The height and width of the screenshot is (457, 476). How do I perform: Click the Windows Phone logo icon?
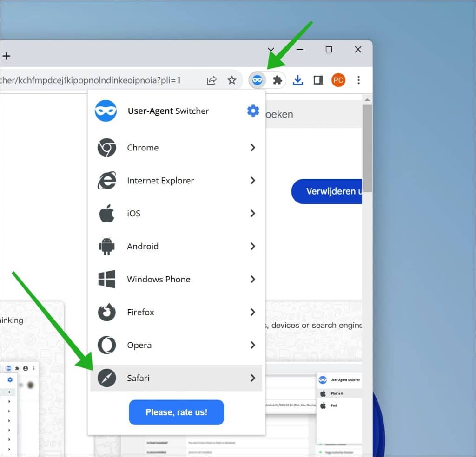106,279
